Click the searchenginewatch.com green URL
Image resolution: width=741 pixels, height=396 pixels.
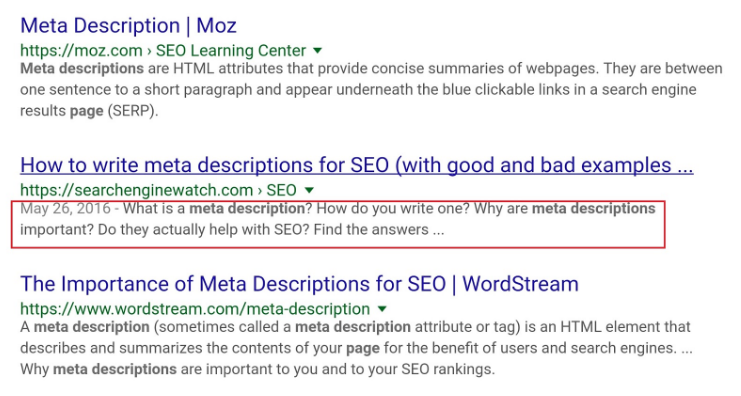[x=137, y=190]
